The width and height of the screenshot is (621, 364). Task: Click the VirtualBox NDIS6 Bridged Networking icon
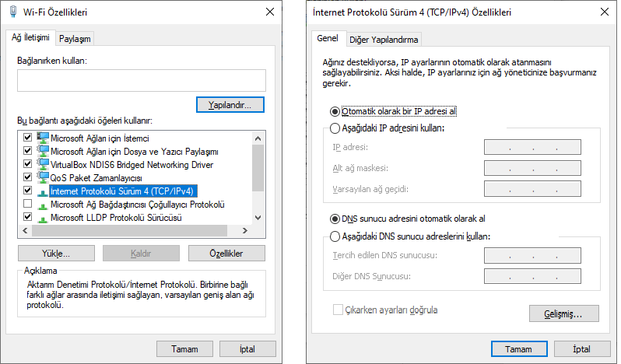(42, 165)
